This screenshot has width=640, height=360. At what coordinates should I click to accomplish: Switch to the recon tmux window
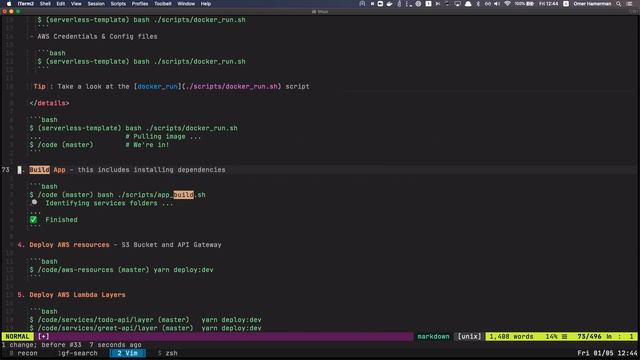23,353
